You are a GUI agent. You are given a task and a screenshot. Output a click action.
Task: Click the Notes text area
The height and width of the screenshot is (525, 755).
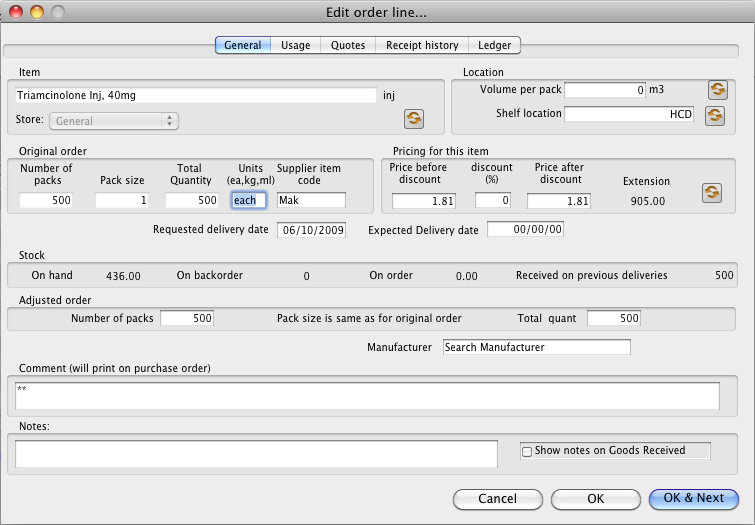tap(256, 454)
